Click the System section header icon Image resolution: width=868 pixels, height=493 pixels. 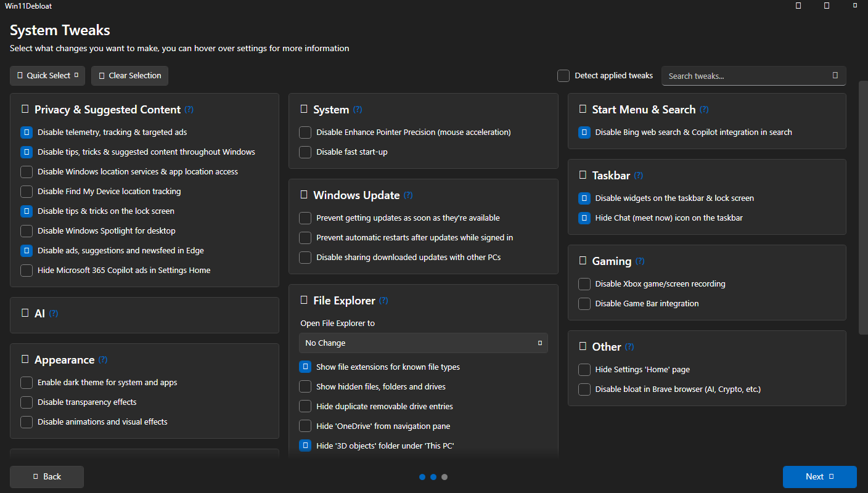coord(304,109)
